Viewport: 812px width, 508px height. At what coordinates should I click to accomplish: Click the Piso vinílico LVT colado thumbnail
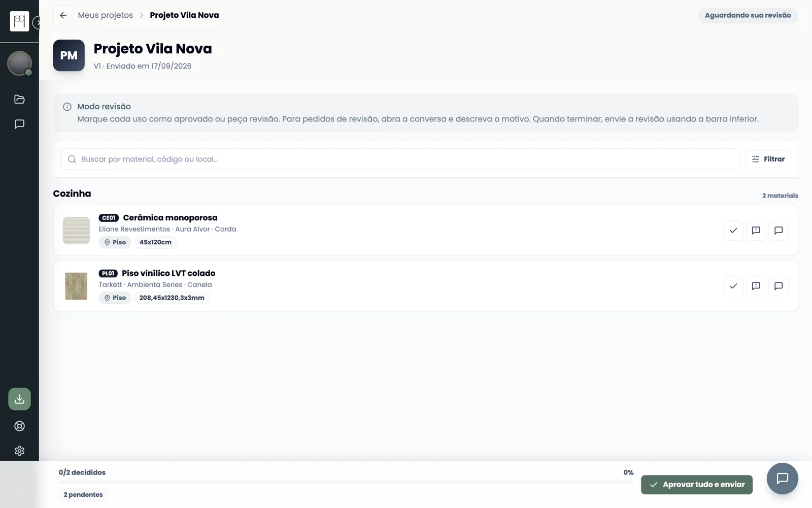(76, 286)
